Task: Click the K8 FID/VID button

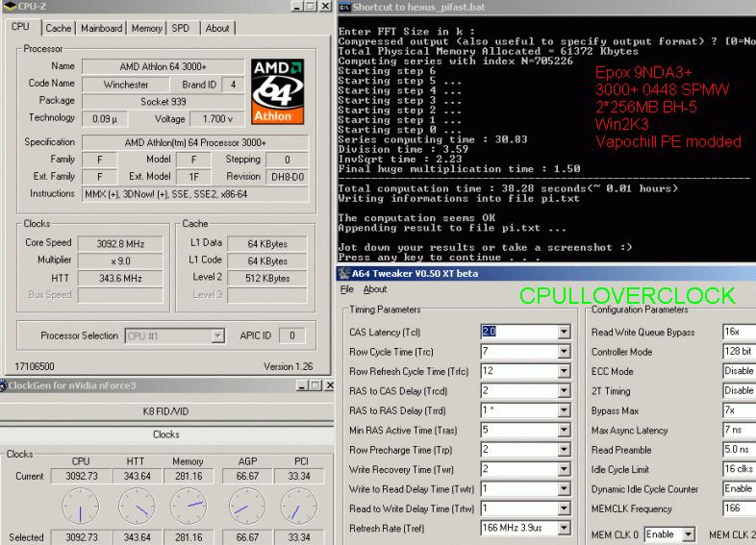Action: [166, 411]
